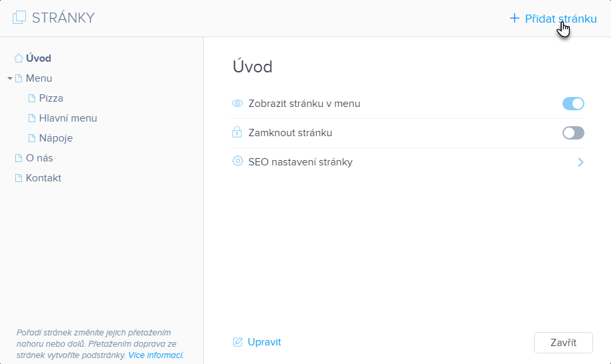Click the padlock icon for Zamknout stránku

point(237,133)
